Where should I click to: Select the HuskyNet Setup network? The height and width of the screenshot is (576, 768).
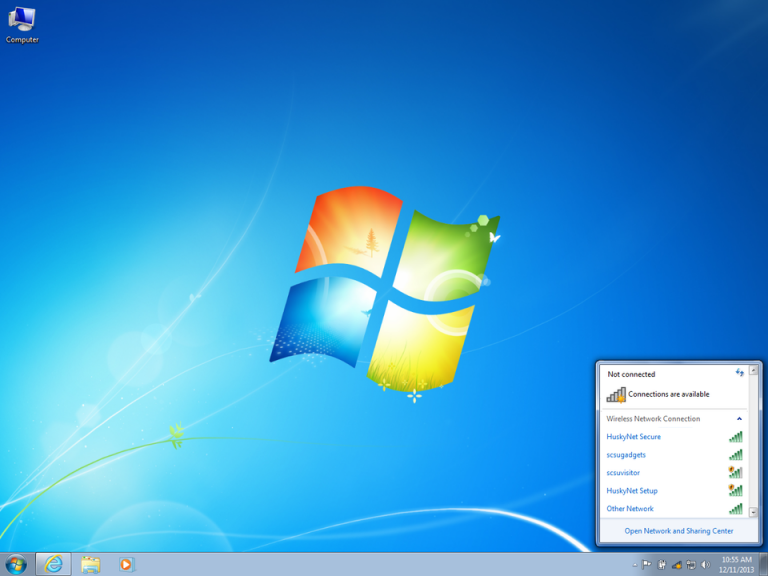tap(632, 491)
